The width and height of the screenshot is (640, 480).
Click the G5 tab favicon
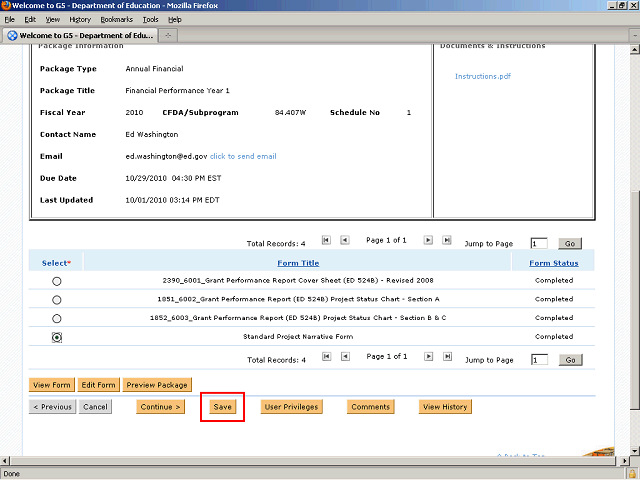[x=12, y=36]
